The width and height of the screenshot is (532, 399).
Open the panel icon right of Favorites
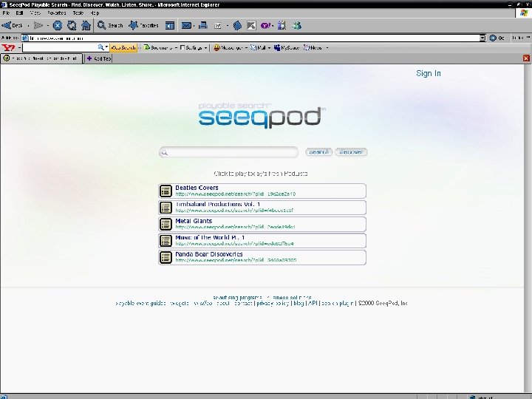170,25
